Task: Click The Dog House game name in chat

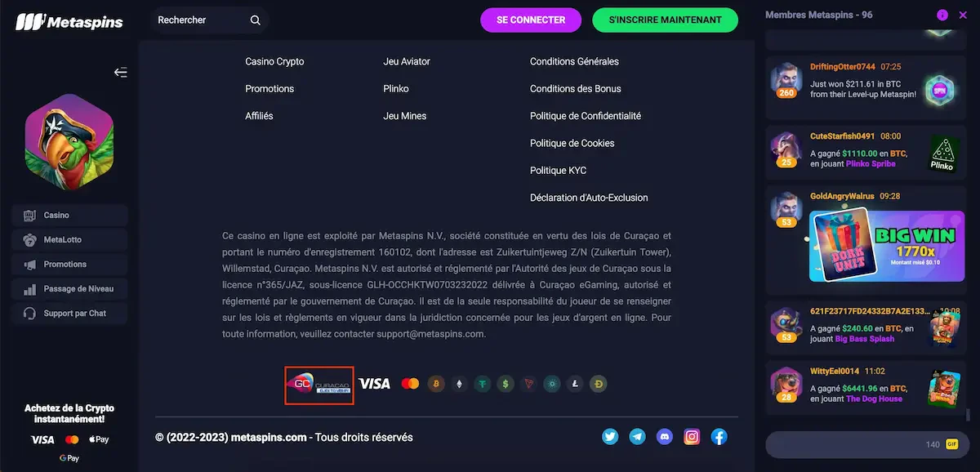Action: tap(874, 399)
